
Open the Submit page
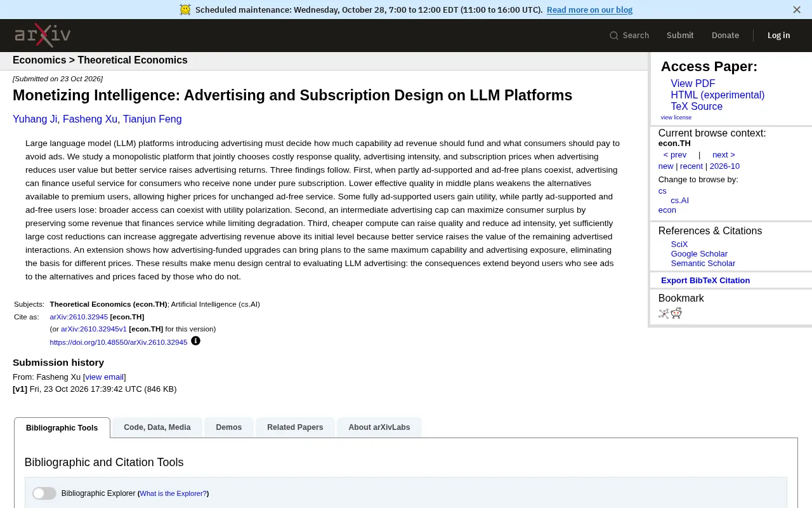click(x=680, y=36)
